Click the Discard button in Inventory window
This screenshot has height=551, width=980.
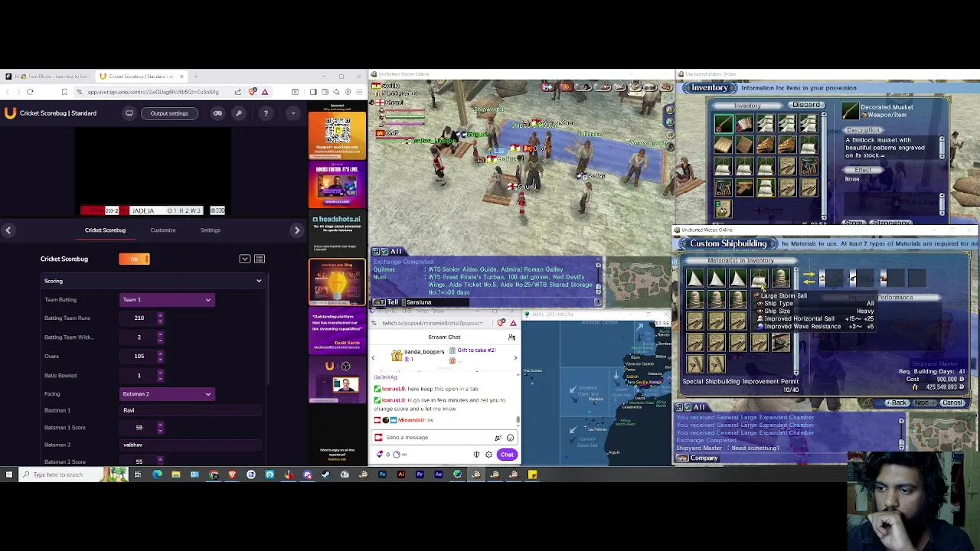click(x=806, y=105)
